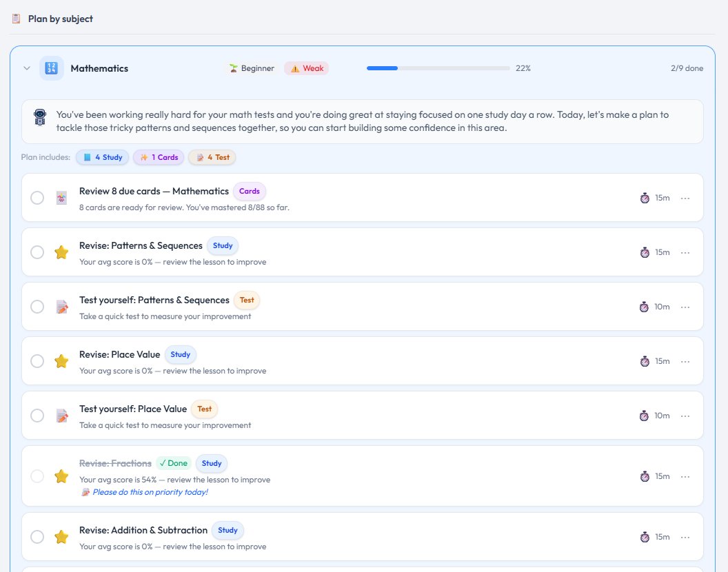Screen dimensions: 728x572
Task: Click notepad icon for Test yourself: Place Value
Action: 62,416
